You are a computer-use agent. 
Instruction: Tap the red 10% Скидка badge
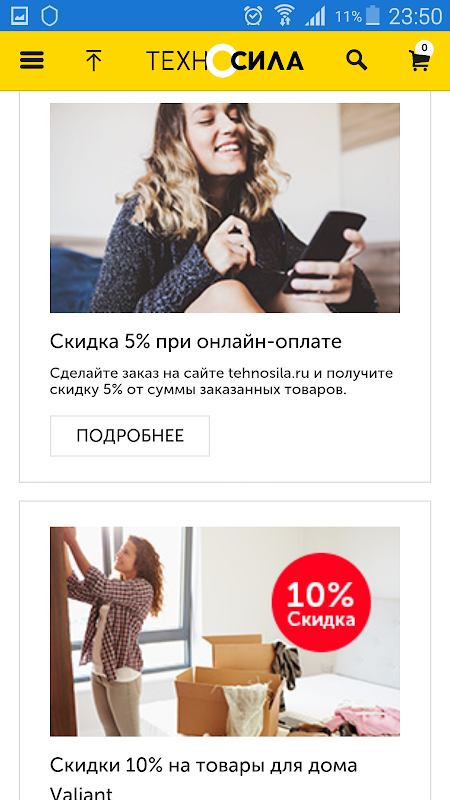coord(321,603)
